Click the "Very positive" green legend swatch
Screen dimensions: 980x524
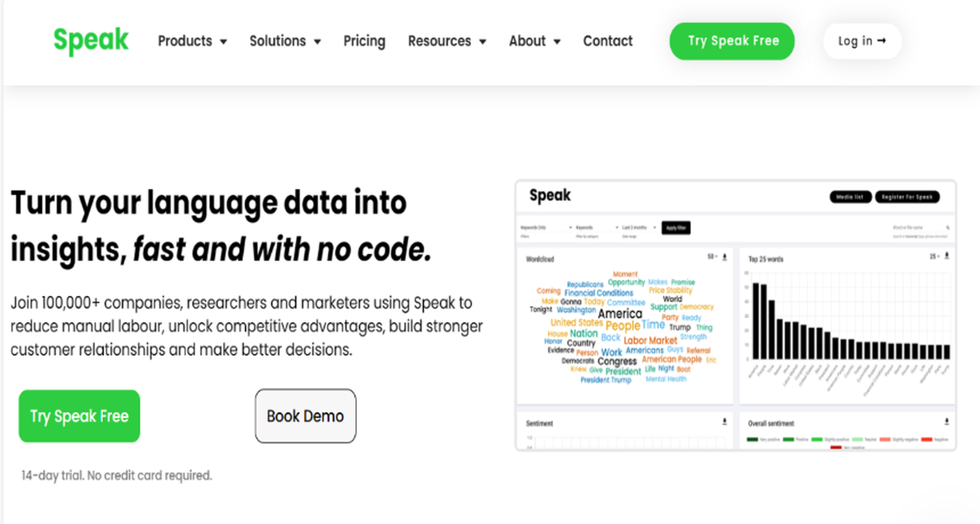(753, 440)
